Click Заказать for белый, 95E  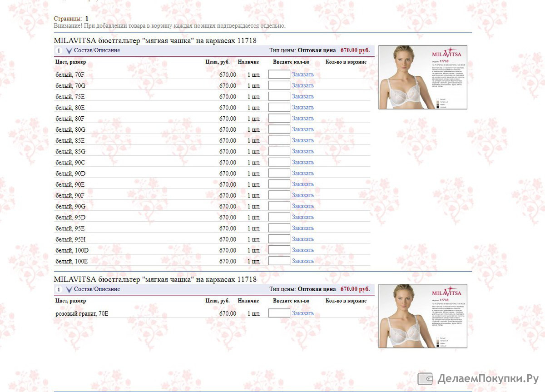(303, 228)
